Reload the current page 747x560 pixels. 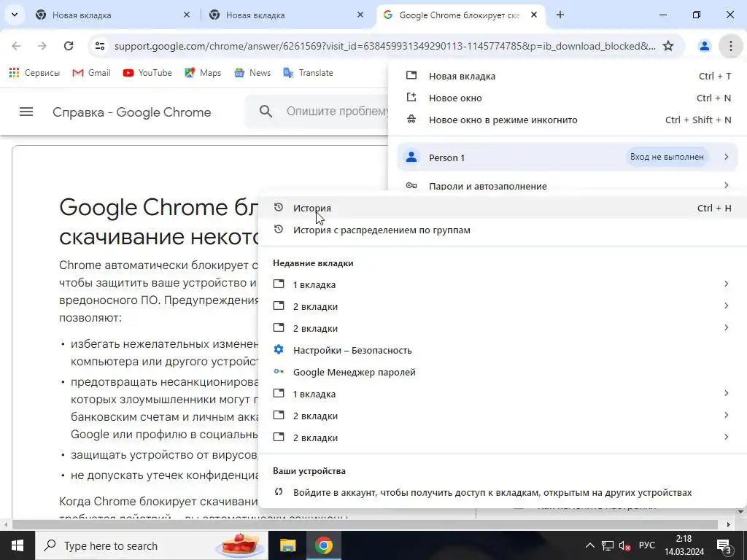(69, 46)
